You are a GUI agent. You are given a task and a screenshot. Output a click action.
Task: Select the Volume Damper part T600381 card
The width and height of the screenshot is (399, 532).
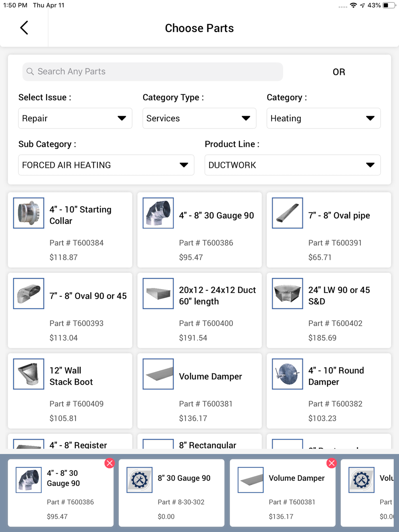(199, 391)
